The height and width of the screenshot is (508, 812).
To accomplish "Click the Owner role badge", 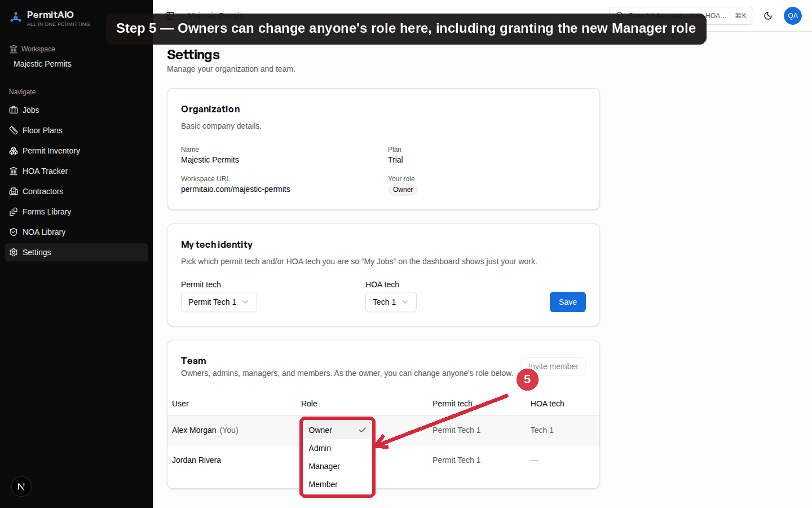I will [403, 190].
